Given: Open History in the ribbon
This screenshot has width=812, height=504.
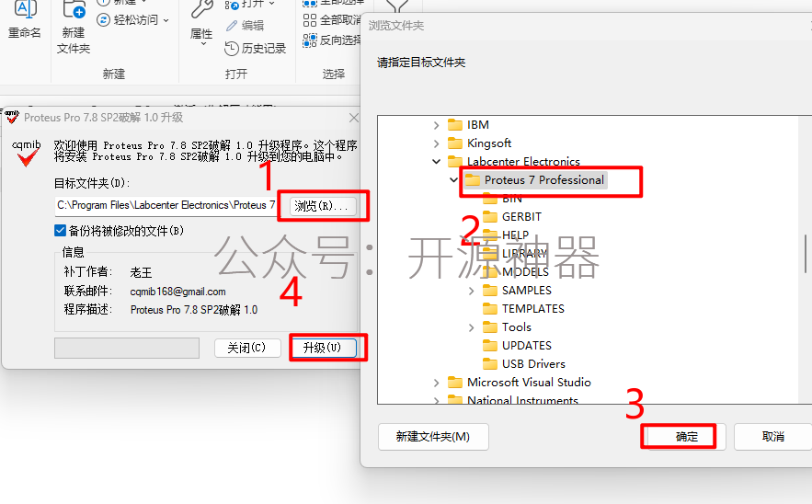Looking at the screenshot, I should 256,48.
